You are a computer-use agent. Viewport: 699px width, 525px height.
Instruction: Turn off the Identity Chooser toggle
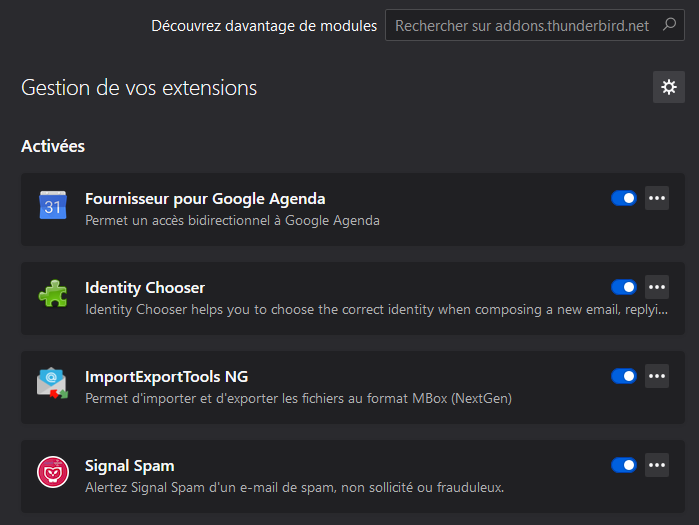point(624,287)
